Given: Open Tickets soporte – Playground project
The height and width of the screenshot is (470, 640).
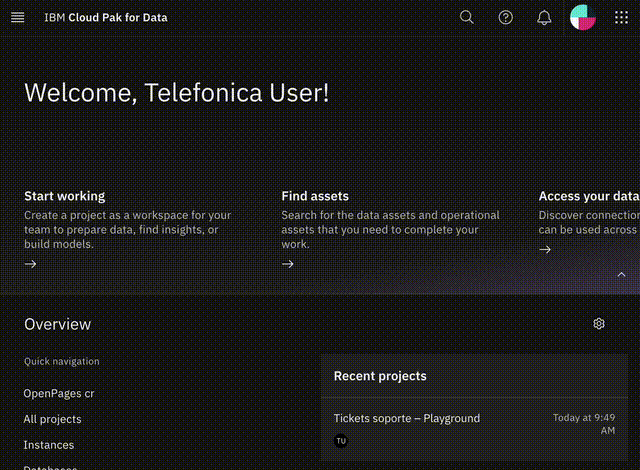Looking at the screenshot, I should (407, 419).
